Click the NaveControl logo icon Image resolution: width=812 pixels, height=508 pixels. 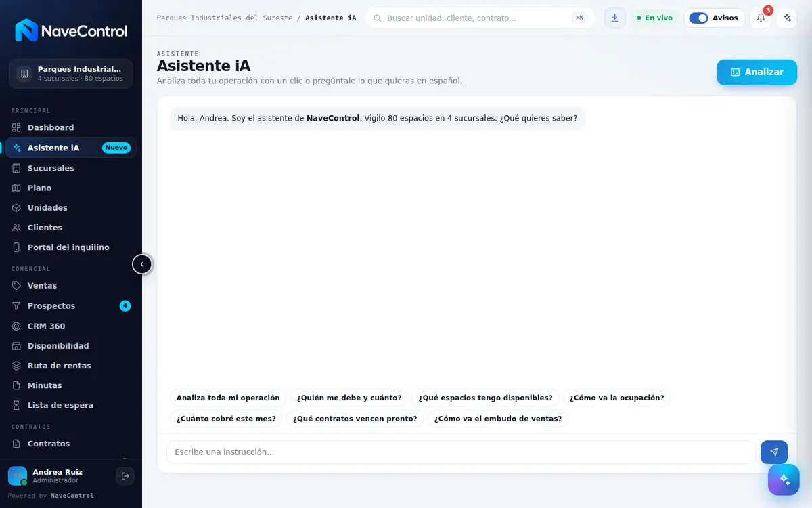(x=26, y=30)
